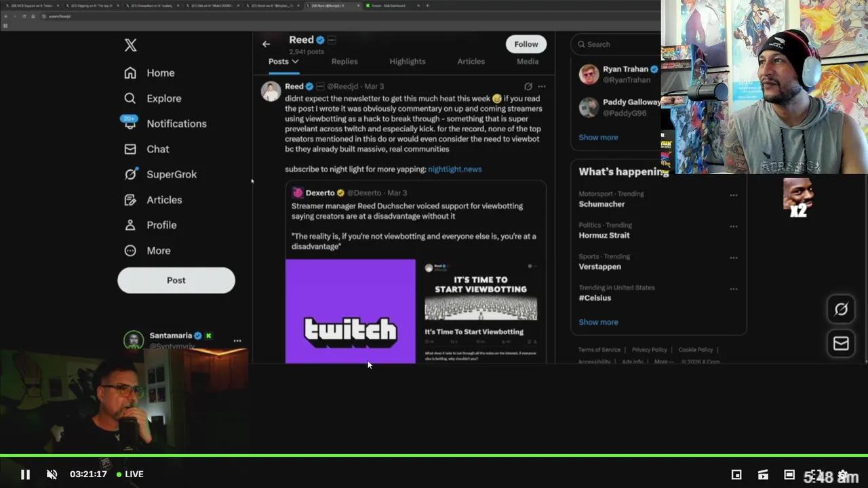
Task: Click the Explore magnifier icon
Action: pos(130,98)
